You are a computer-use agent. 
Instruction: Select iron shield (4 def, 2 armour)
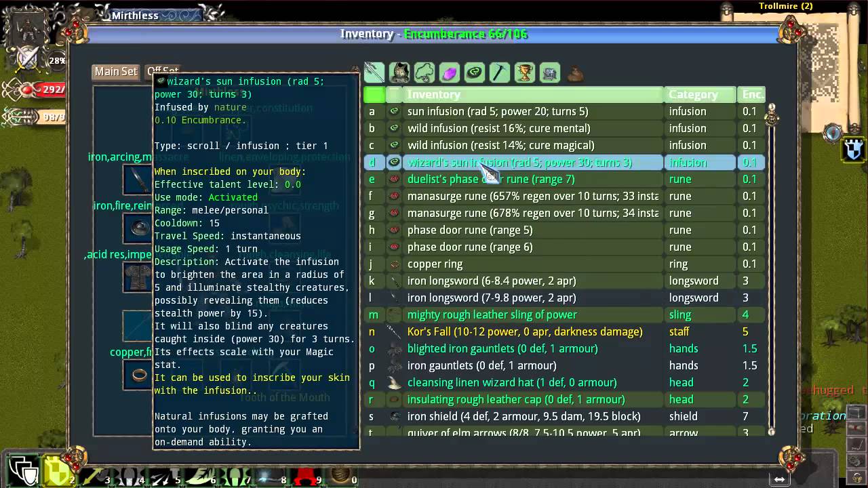[564, 416]
